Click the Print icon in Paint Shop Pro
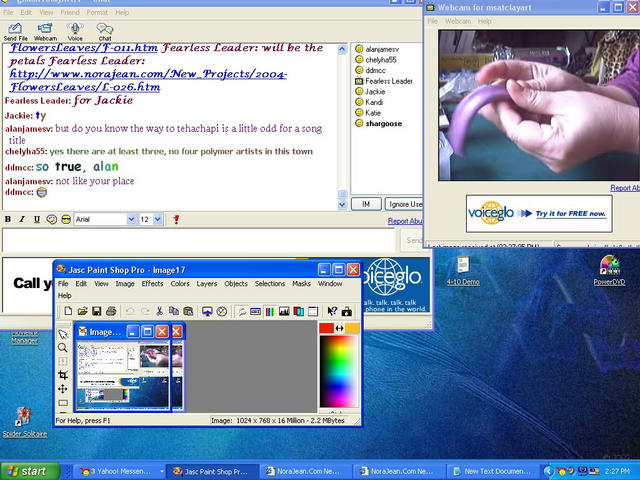The height and width of the screenshot is (480, 640). 111,311
